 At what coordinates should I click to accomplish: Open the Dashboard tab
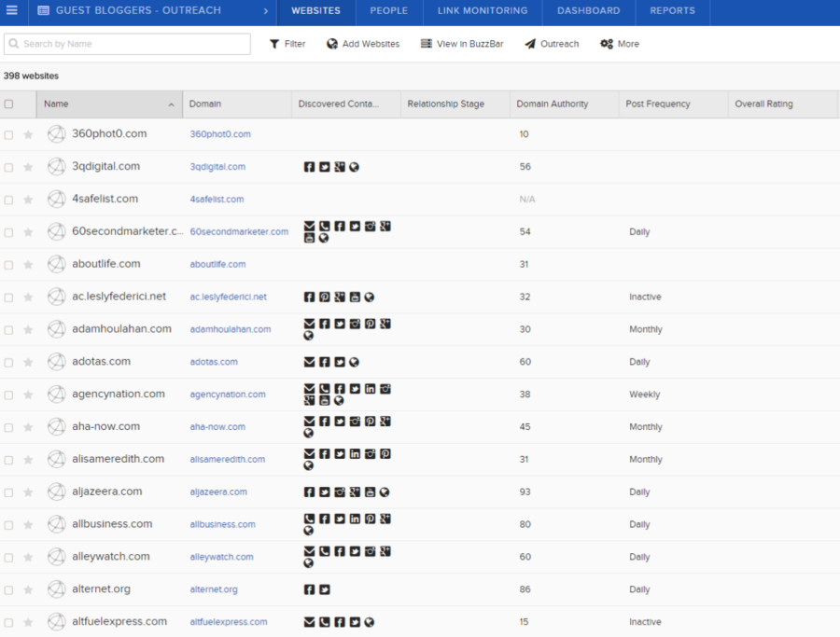(x=588, y=10)
